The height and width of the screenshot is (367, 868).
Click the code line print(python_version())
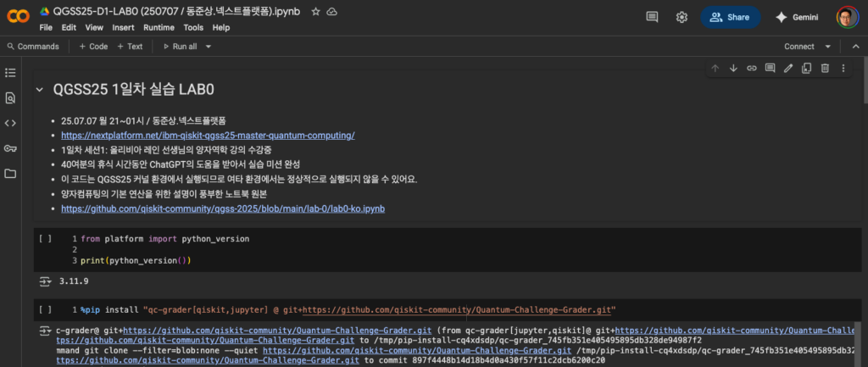tap(136, 260)
